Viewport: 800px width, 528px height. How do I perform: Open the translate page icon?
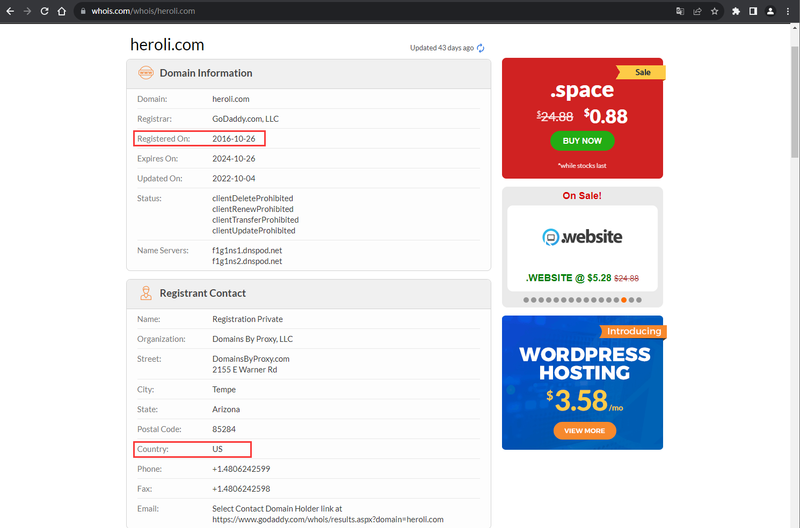coord(680,11)
